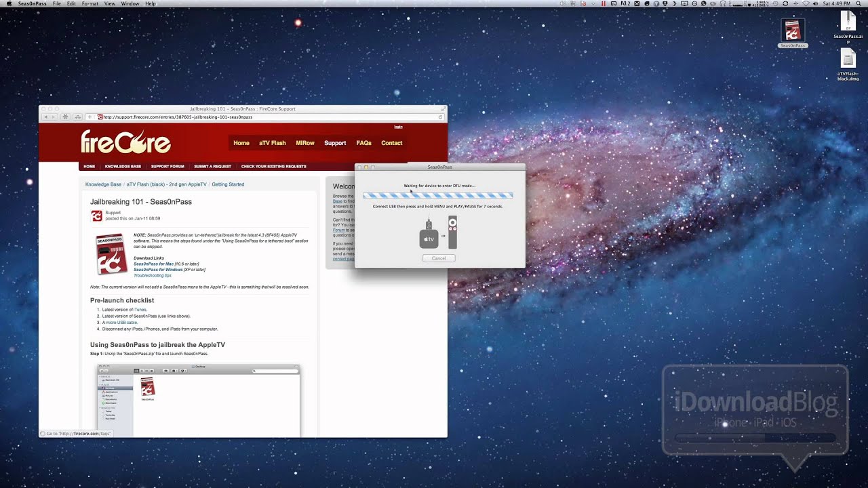Image resolution: width=868 pixels, height=488 pixels.
Task: Go forward in Safari
Action: (55, 117)
